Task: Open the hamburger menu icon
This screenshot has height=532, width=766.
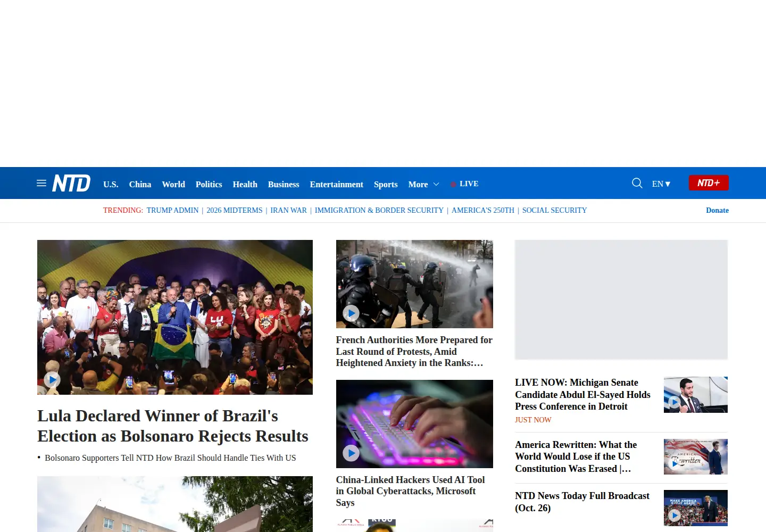Action: point(41,184)
